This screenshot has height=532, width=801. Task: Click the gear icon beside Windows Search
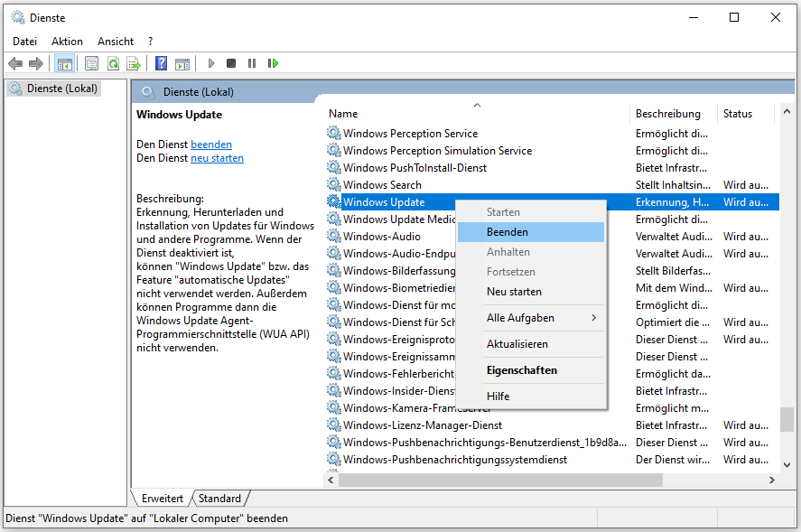(x=333, y=184)
